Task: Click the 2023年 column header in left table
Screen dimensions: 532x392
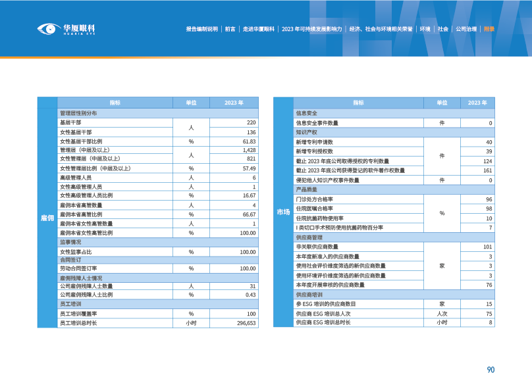Action: click(x=234, y=103)
